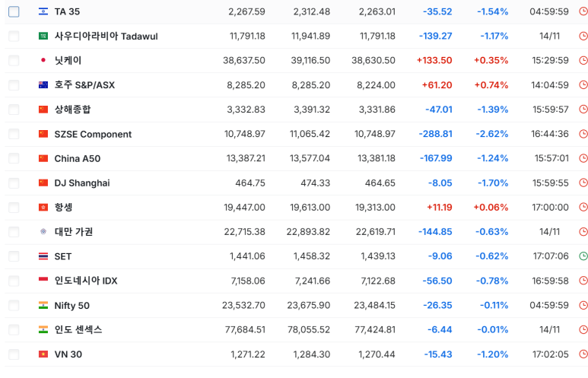This screenshot has width=588, height=378.
Task: Check the box next to 호주 S&P/ASX
Action: 14,85
